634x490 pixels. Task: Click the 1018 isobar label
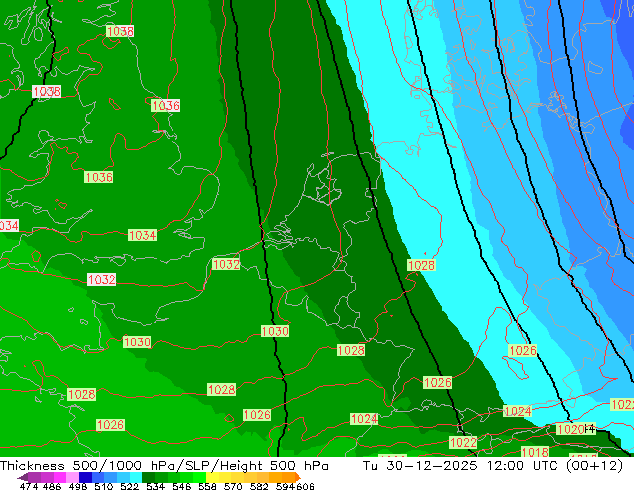[535, 452]
